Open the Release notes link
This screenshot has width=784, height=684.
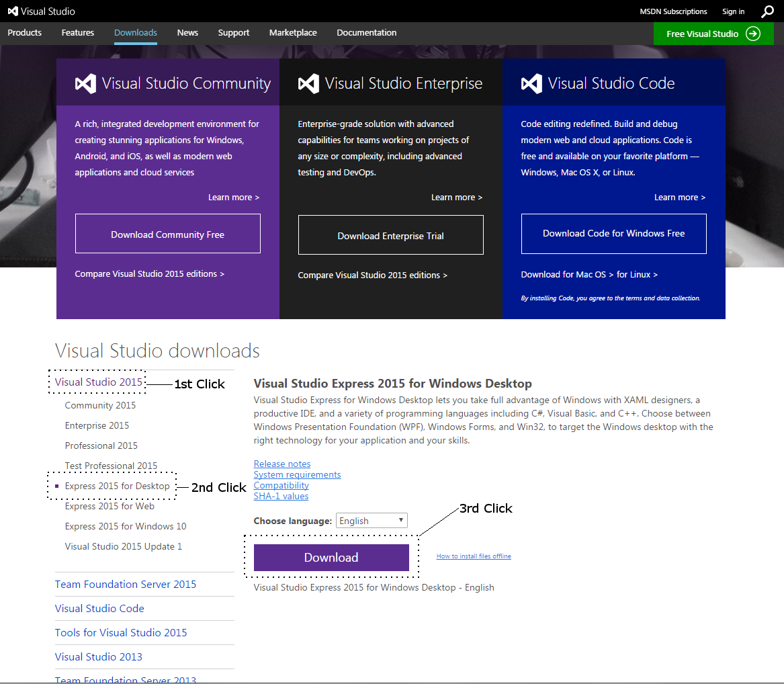pyautogui.click(x=282, y=464)
